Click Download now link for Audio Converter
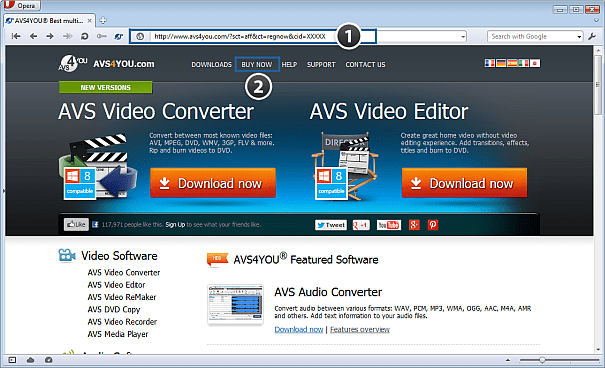The width and height of the screenshot is (605, 368). point(299,329)
